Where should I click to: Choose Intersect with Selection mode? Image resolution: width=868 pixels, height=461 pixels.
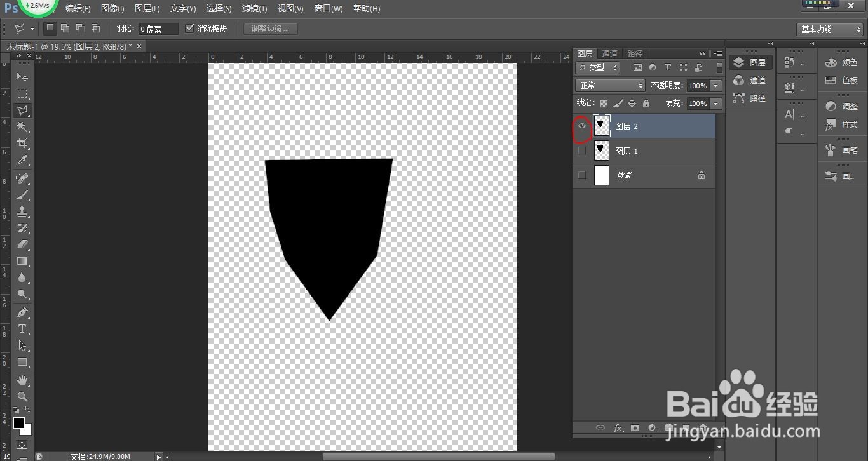(95, 29)
